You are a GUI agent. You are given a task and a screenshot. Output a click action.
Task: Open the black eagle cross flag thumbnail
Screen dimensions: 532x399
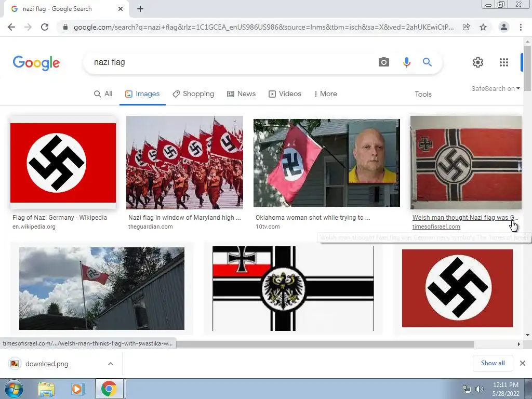point(293,288)
